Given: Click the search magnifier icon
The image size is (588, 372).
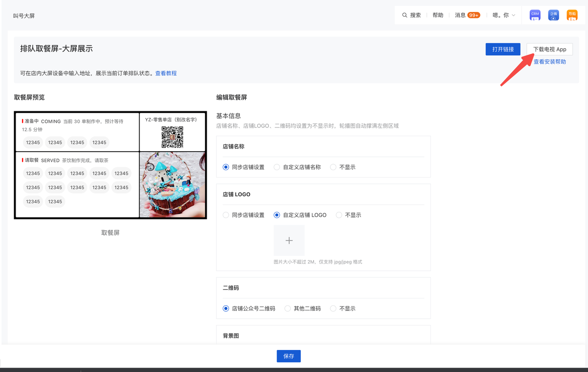Looking at the screenshot, I should (405, 15).
